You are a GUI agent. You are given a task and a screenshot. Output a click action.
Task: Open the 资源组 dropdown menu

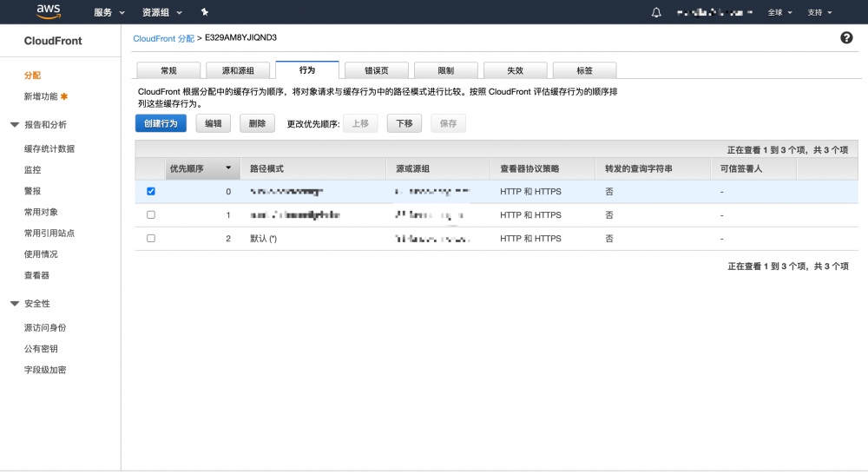click(x=162, y=12)
